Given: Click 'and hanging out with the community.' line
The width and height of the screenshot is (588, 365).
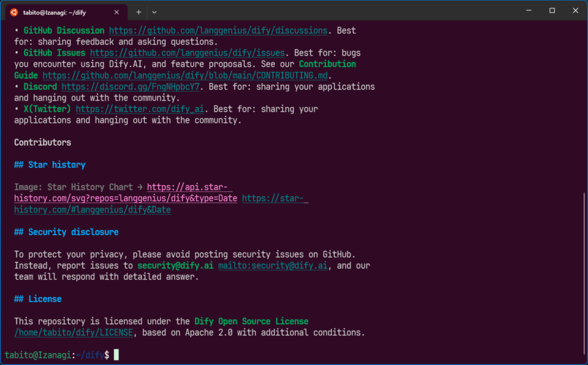Looking at the screenshot, I should point(97,98).
